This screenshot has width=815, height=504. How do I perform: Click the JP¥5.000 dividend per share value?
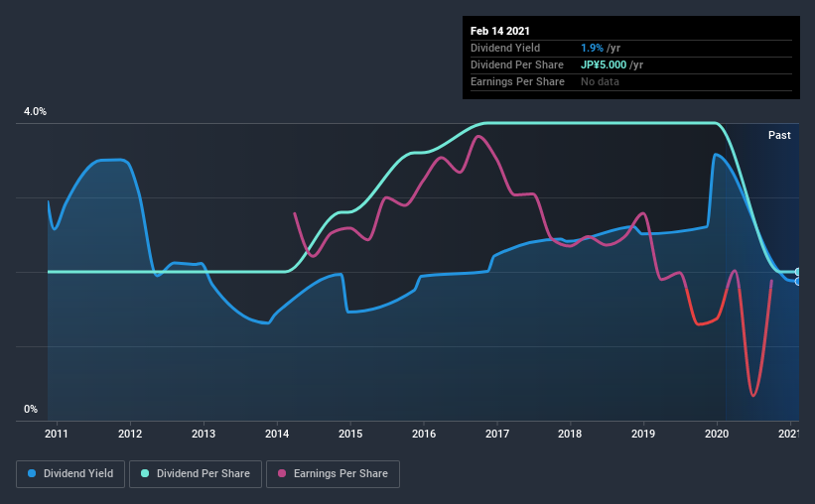pos(604,64)
